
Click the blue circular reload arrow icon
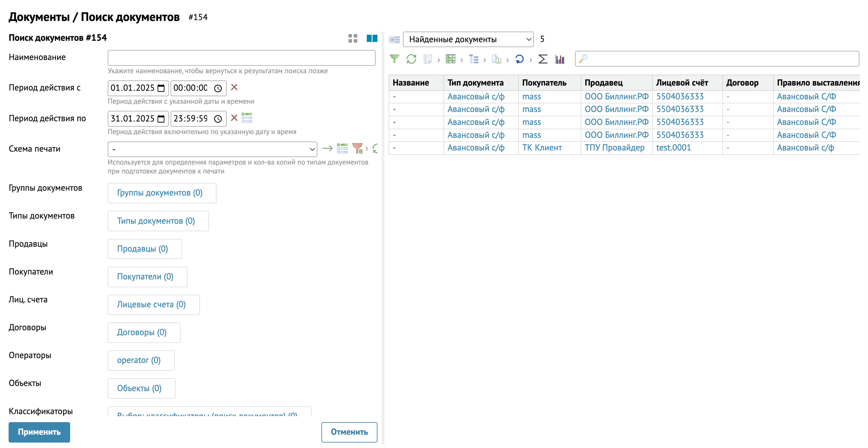pos(519,59)
